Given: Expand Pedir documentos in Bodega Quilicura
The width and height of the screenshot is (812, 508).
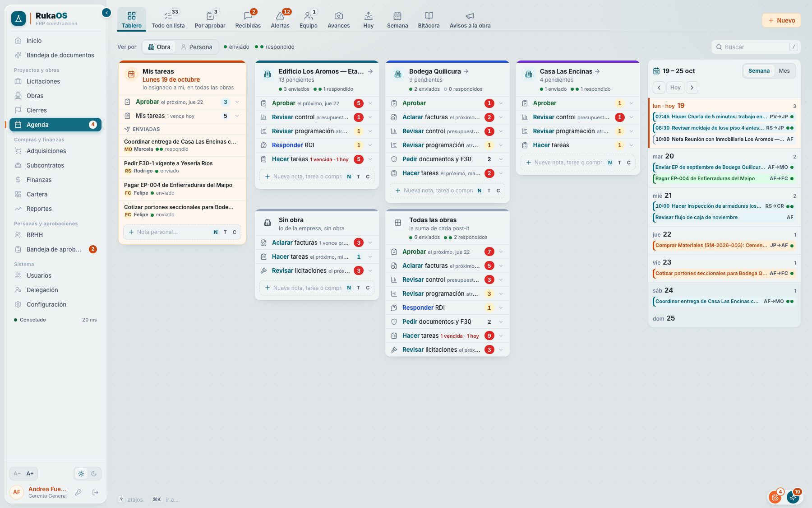Looking at the screenshot, I should tap(501, 159).
